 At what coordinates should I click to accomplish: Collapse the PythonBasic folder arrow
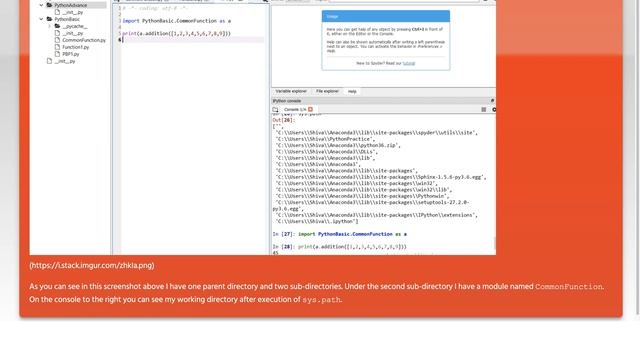[x=41, y=19]
